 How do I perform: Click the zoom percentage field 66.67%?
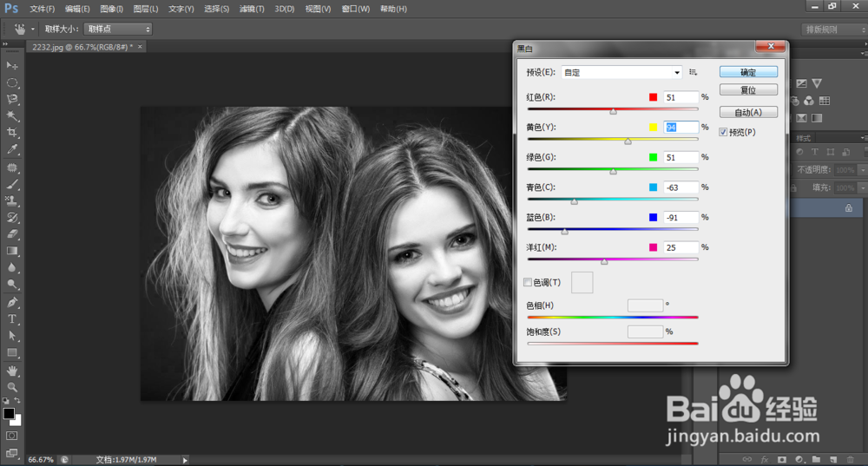click(x=41, y=460)
